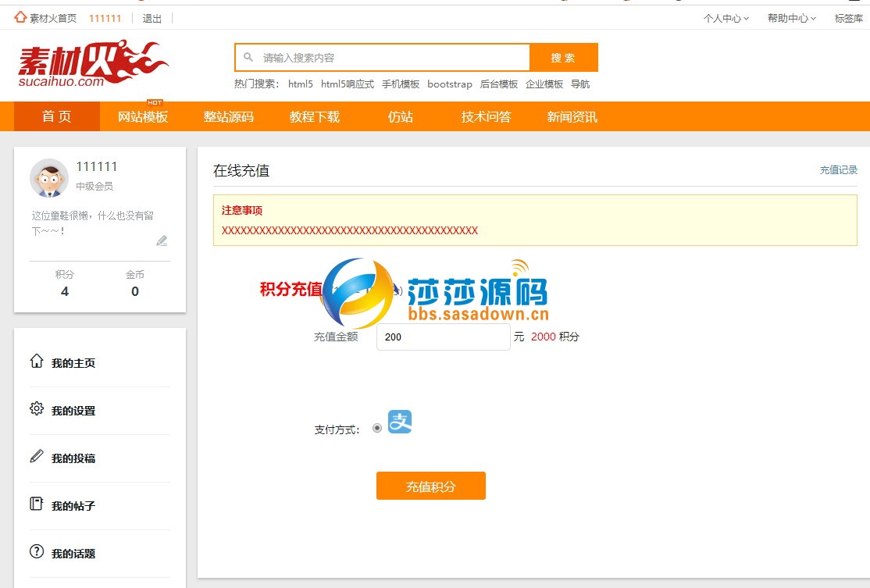Click the profile name 111111 in sidebar
The height and width of the screenshot is (588, 870).
coord(97,166)
